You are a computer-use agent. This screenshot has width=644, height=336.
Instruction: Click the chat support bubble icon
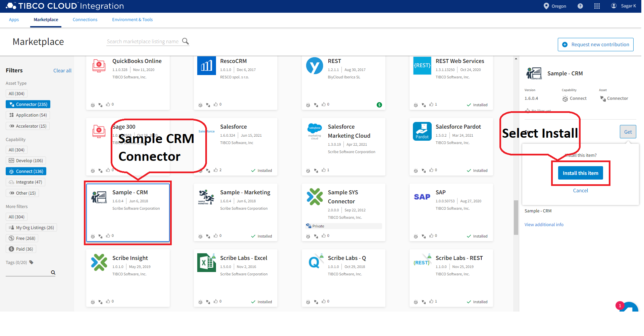(629, 307)
